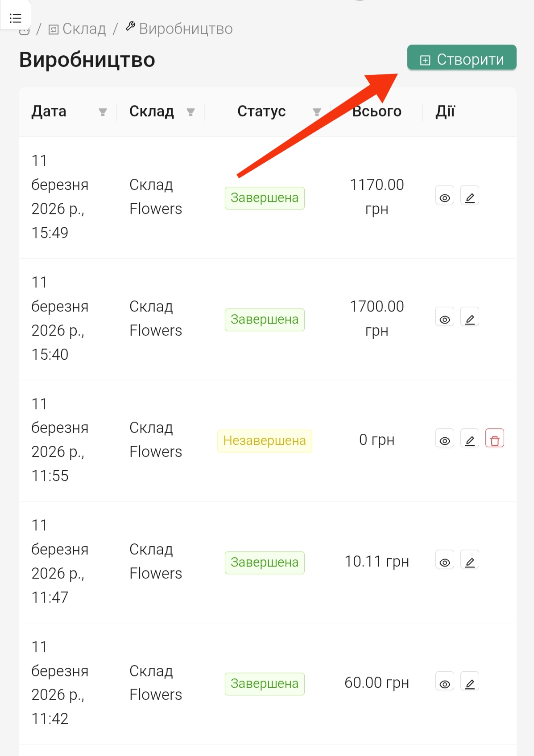Open the sidebar menu list icon
Viewport: 534px width, 756px height.
pos(16,18)
